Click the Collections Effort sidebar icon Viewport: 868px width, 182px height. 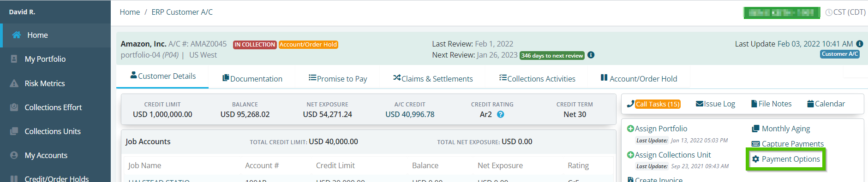pos(14,107)
